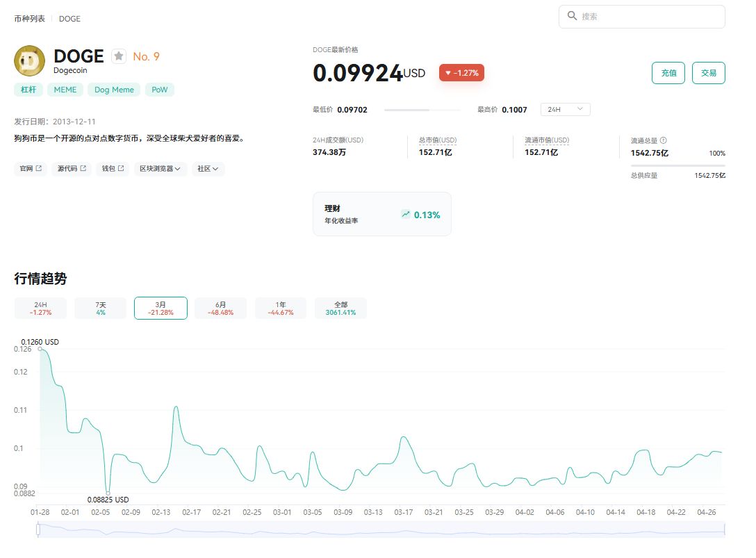Select the Dog Meme tag
Screen dimensions: 756x558
[x=114, y=90]
